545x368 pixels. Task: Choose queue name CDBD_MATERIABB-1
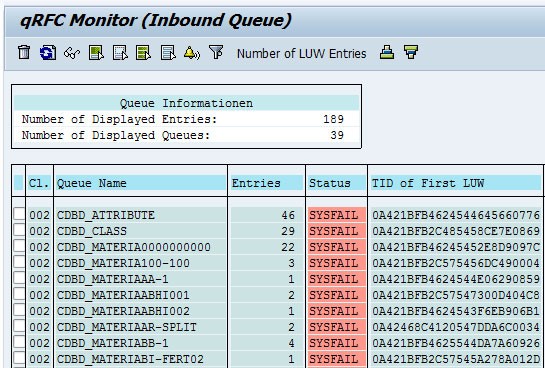[x=113, y=343]
